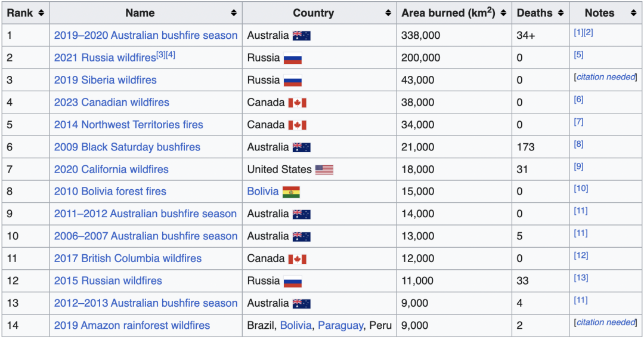The image size is (644, 339).
Task: Visit 2020 California wildfires article
Action: 111,169
